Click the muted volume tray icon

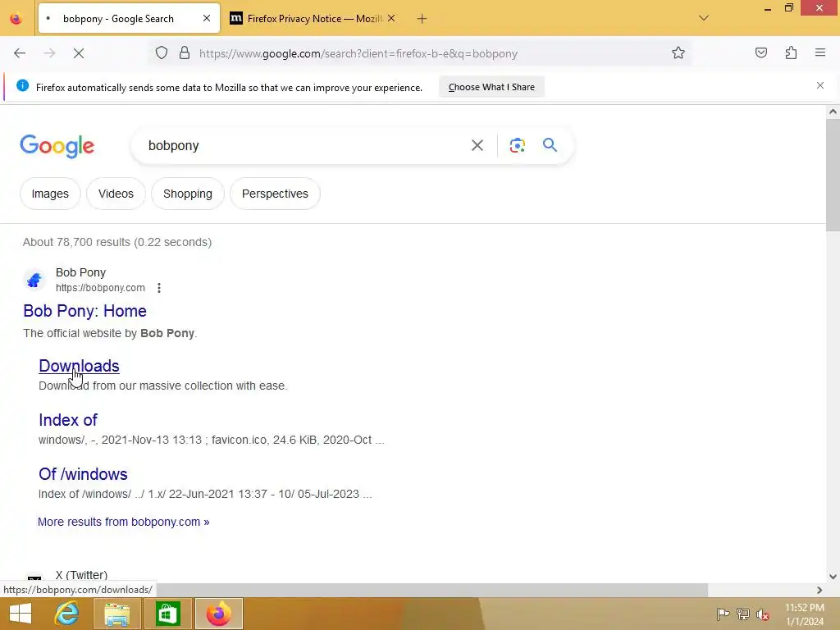(x=763, y=614)
